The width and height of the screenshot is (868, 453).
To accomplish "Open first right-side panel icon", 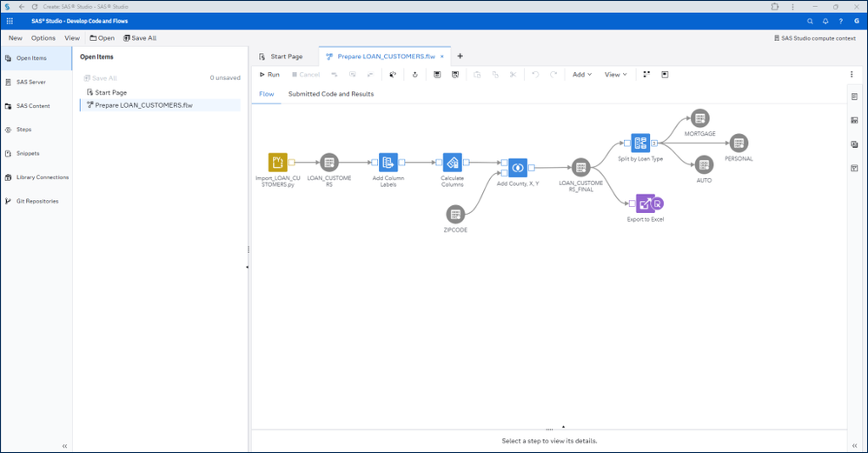I will tap(855, 97).
